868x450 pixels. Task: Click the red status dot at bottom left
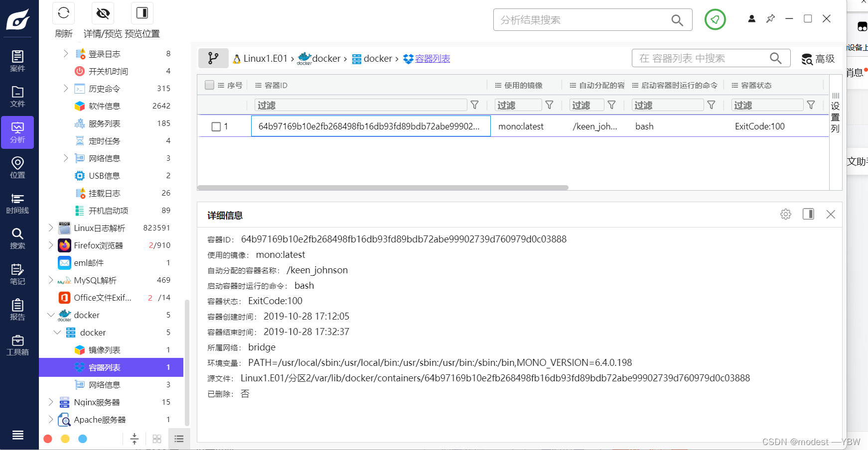48,439
